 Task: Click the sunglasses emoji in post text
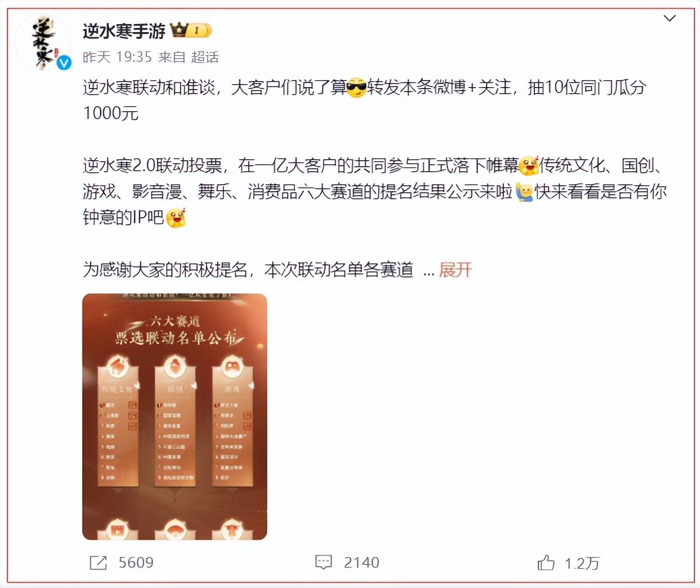(x=357, y=88)
